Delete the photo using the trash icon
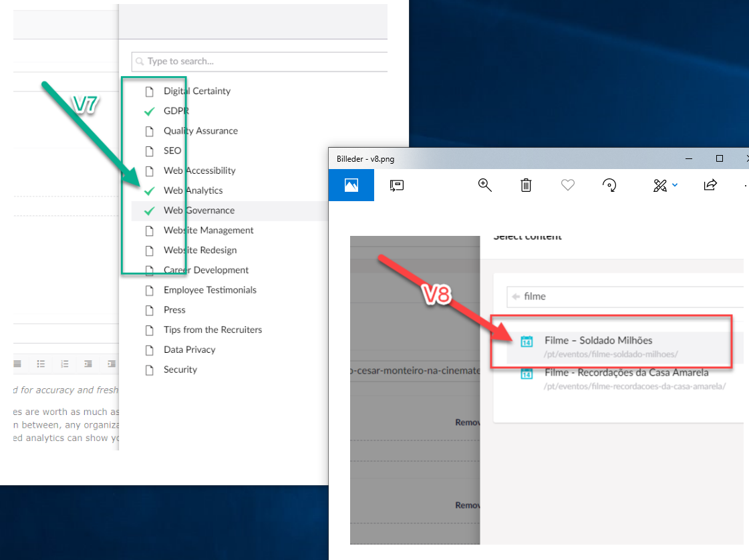This screenshot has width=749, height=560. tap(526, 185)
